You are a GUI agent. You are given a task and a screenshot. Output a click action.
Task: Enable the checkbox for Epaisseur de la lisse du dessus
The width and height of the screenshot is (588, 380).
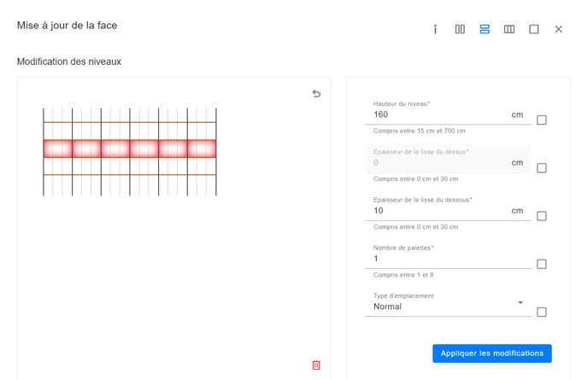pos(542,168)
